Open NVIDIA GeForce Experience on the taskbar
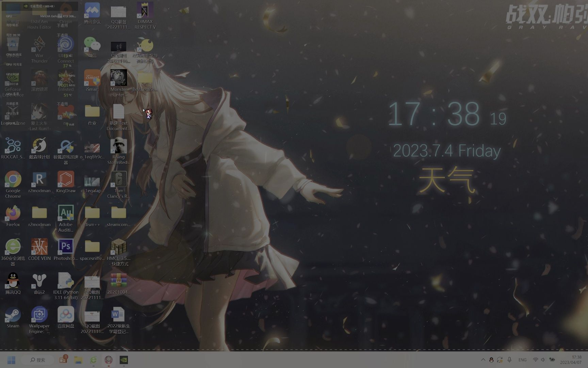 (124, 359)
